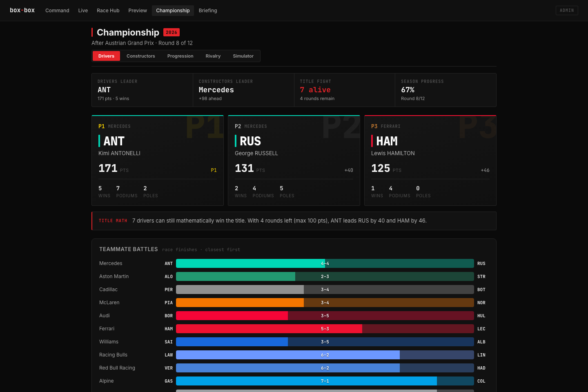Open the Command nav item
The height and width of the screenshot is (392, 588).
click(57, 11)
